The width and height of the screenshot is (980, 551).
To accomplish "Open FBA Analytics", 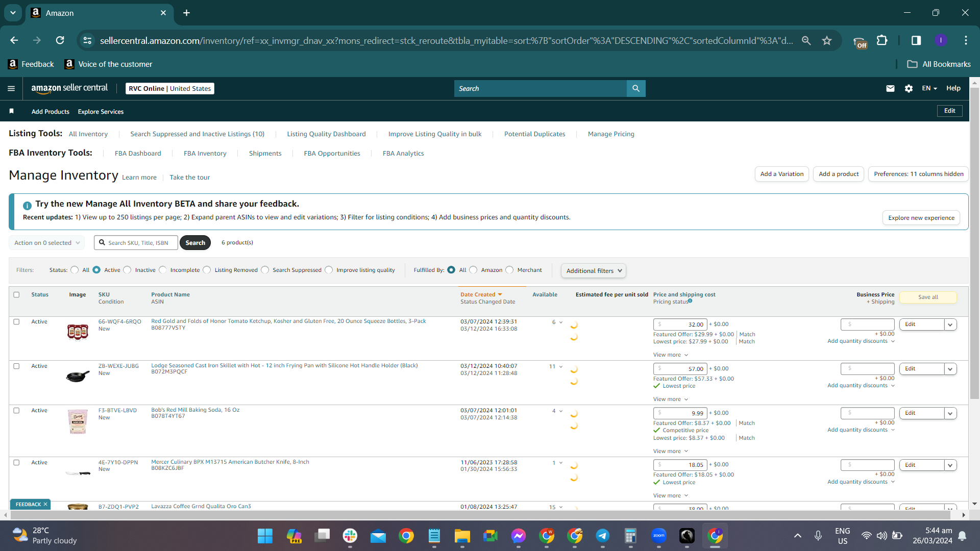I will click(403, 154).
